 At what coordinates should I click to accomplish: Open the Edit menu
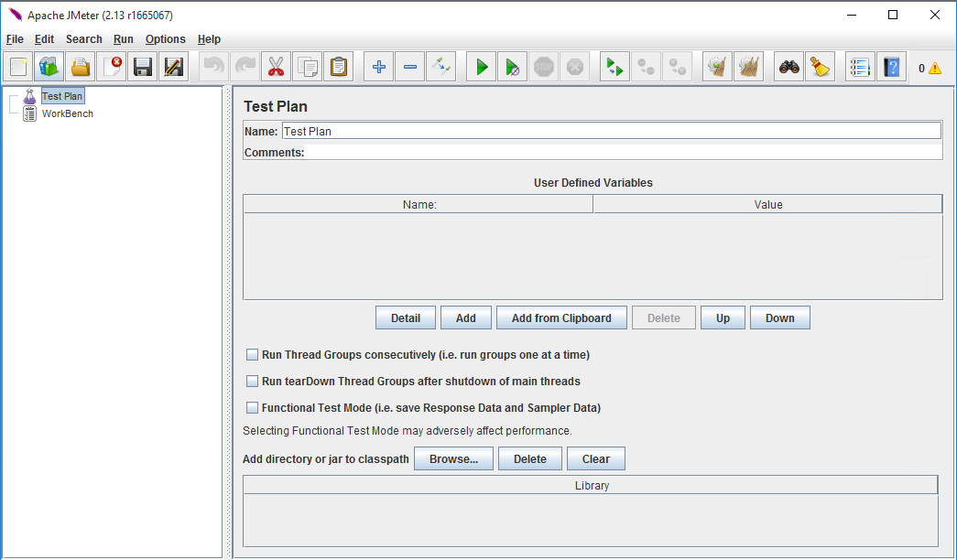pyautogui.click(x=44, y=39)
